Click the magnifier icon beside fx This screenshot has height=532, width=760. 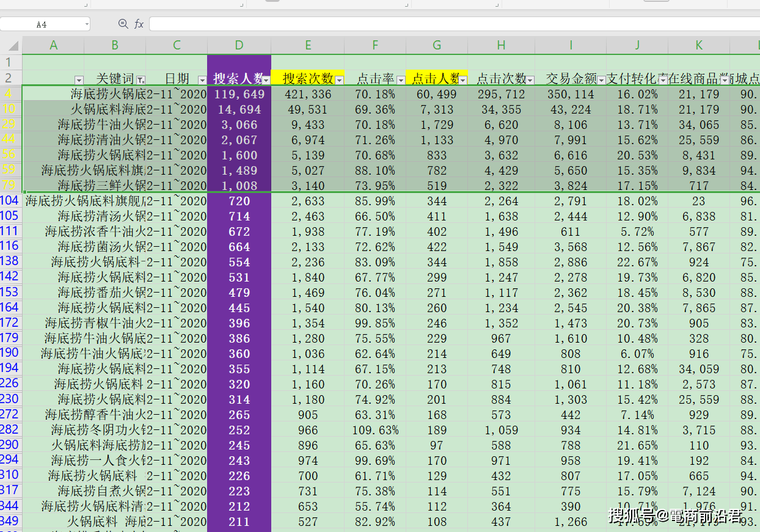coord(123,24)
